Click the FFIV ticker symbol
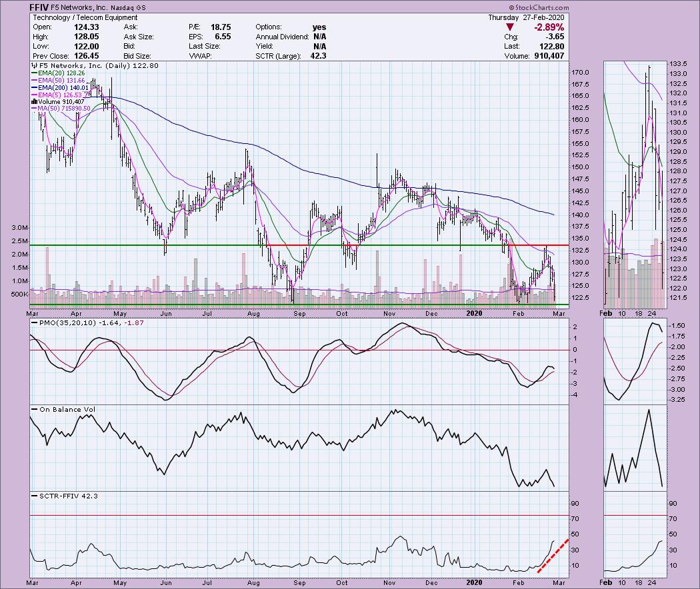The width and height of the screenshot is (700, 589). [x=39, y=7]
